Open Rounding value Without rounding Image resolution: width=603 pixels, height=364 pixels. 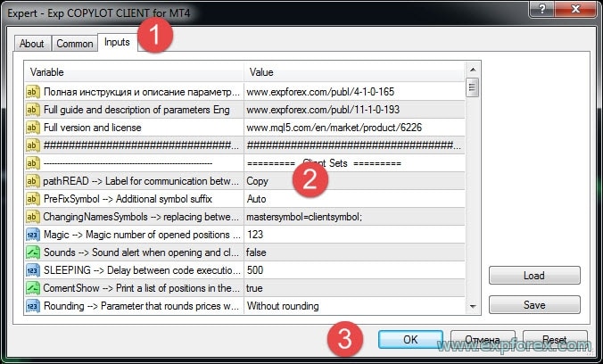pos(283,306)
